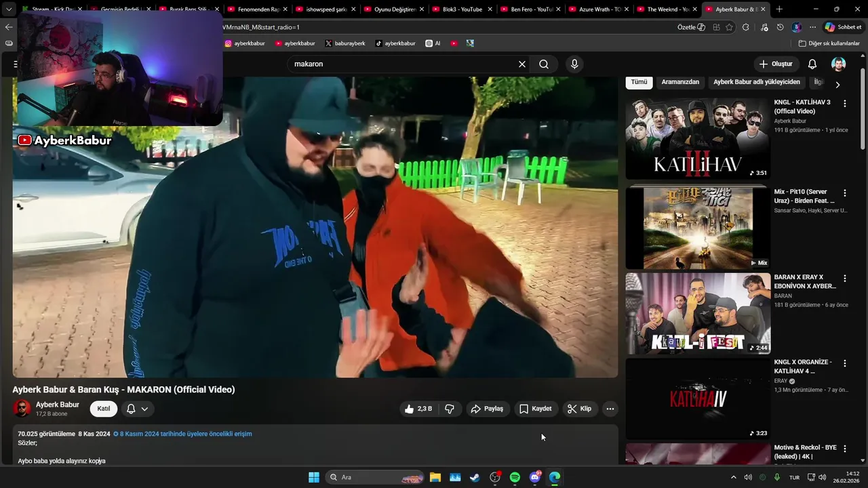Image resolution: width=868 pixels, height=488 pixels.
Task: Open Discord from the taskbar
Action: [535, 477]
